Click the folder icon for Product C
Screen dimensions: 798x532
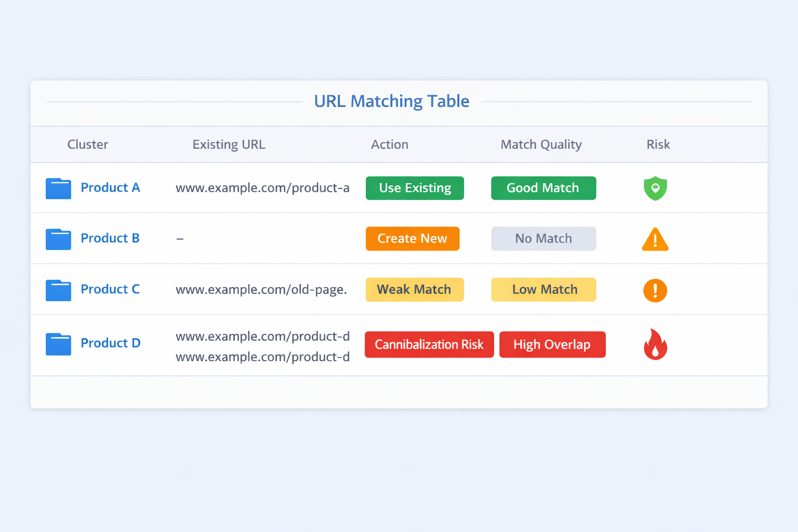pyautogui.click(x=58, y=290)
